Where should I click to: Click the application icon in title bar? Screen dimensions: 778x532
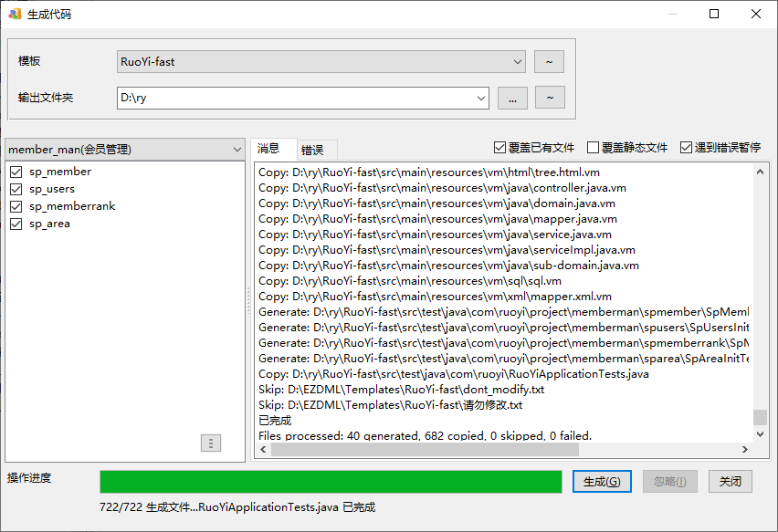tap(16, 14)
